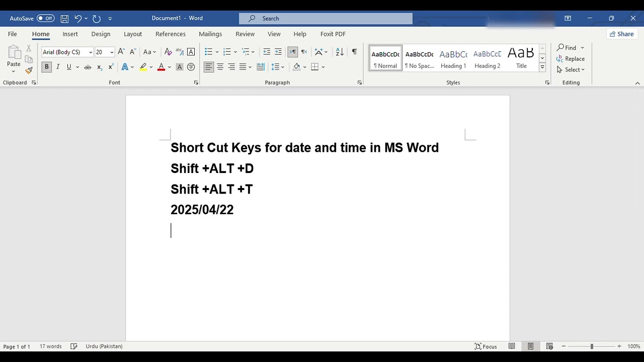Click Replace in Editing group
The height and width of the screenshot is (362, 644).
click(x=571, y=59)
